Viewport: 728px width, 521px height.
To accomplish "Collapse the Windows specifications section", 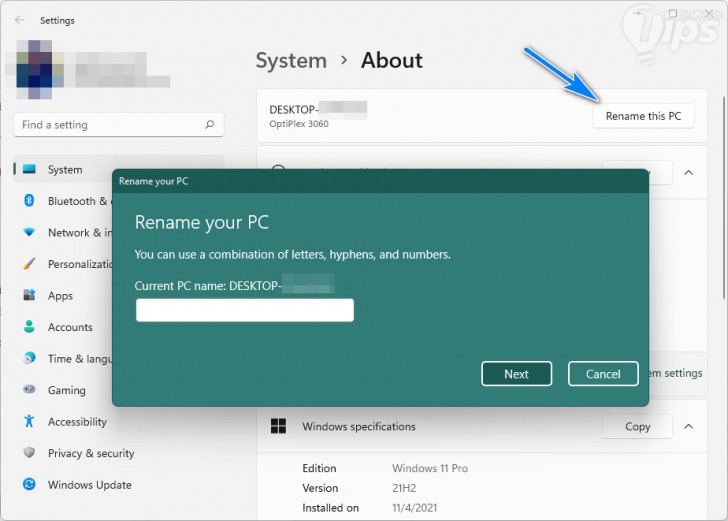I will tap(689, 426).
